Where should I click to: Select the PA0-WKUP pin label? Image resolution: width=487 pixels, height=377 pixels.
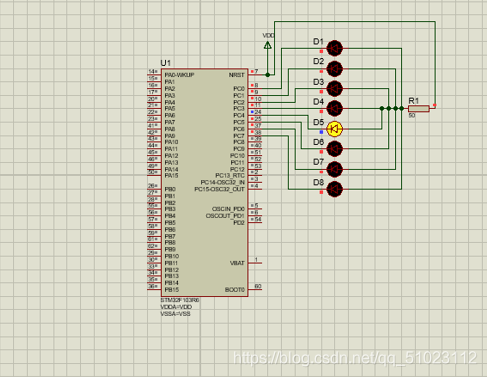pyautogui.click(x=179, y=75)
